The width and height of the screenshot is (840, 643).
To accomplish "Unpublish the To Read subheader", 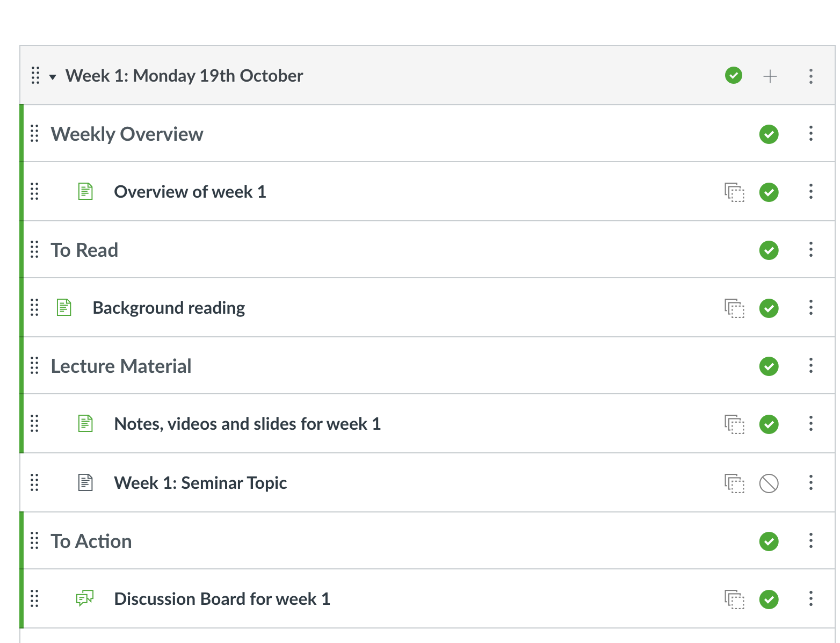I will 769,250.
